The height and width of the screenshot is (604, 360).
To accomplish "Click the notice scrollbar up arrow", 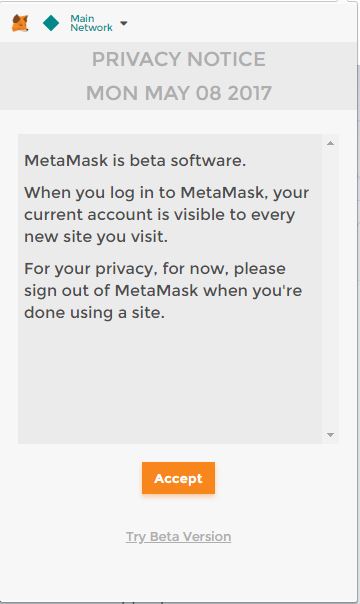I will click(x=330, y=143).
